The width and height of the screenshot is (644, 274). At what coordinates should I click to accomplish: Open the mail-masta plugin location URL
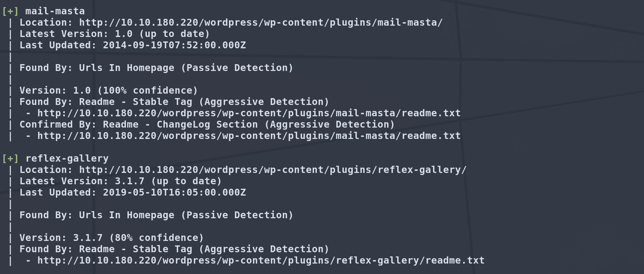coord(261,23)
